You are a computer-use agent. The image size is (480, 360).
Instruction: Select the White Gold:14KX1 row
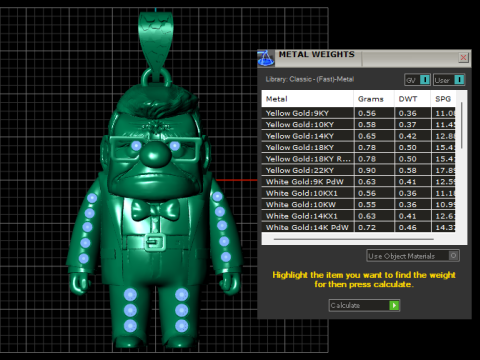coord(358,216)
